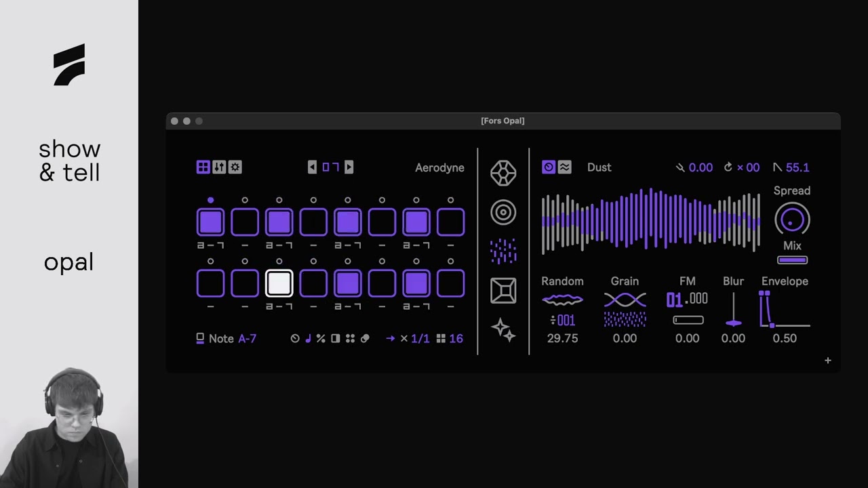Select the four dots icon
Image resolution: width=868 pixels, height=488 pixels.
tap(350, 338)
